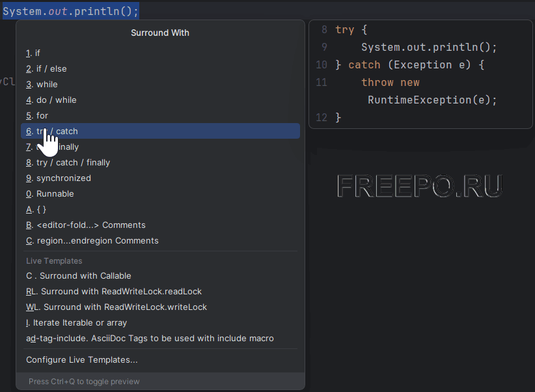Select 'Surround with ReadWriteLock.writeLock' template
The width and height of the screenshot is (535, 392).
tap(117, 307)
